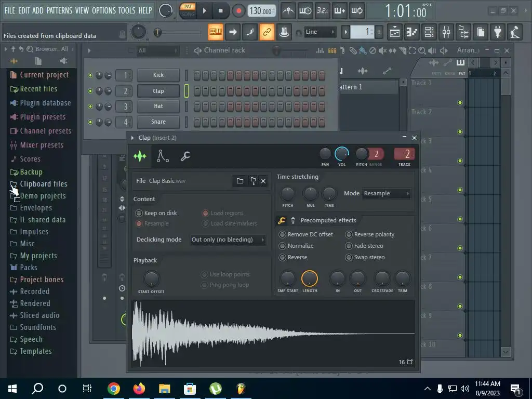Enable Keep on disk option
Image resolution: width=532 pixels, height=399 pixels.
(156, 213)
